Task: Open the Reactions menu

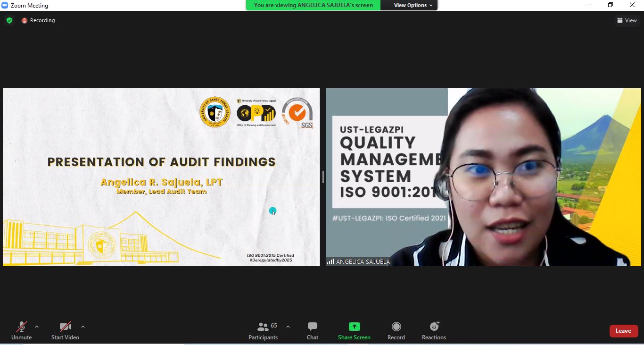Action: pyautogui.click(x=434, y=330)
